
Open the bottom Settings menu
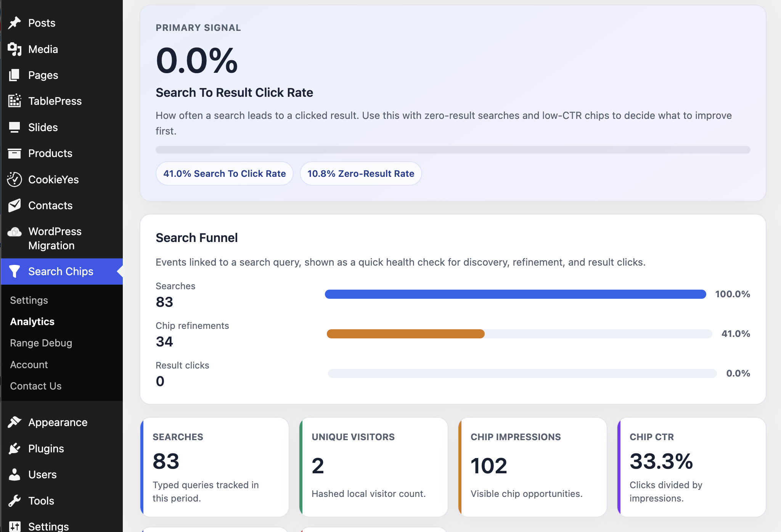pyautogui.click(x=61, y=526)
